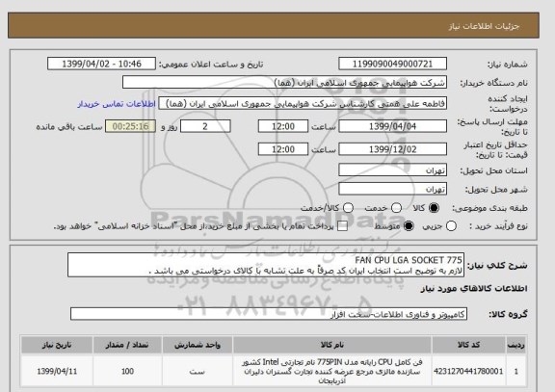Click the واحد شمارش column header

click(198, 345)
